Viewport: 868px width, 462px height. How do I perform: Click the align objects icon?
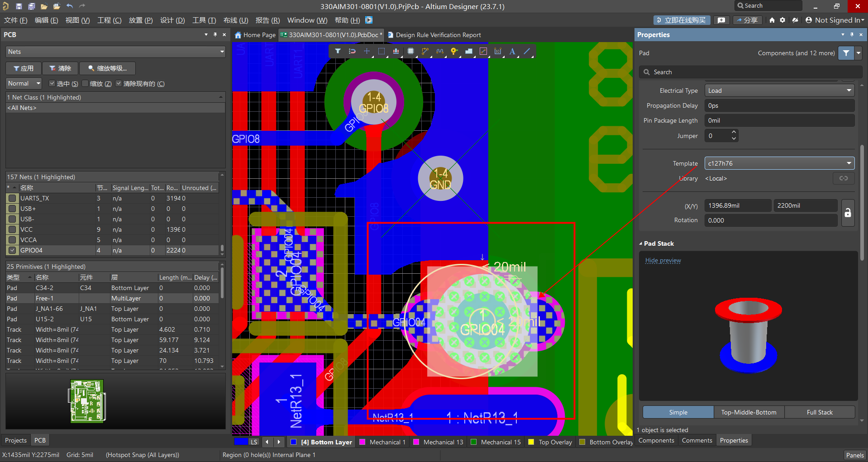click(x=396, y=52)
